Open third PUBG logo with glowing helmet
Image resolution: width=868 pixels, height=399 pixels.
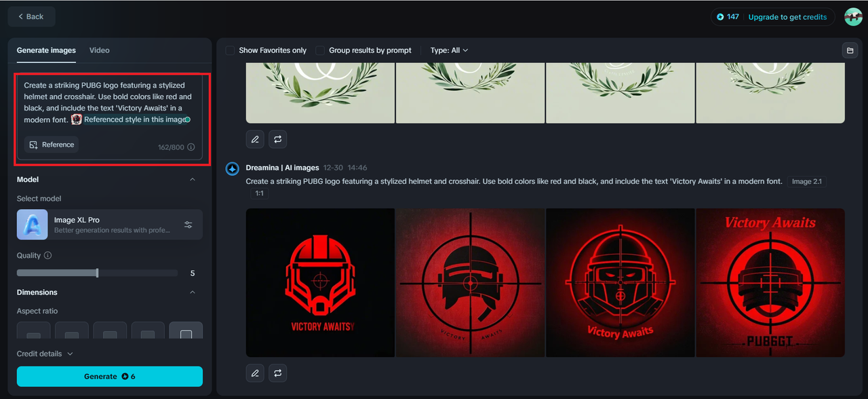point(620,282)
